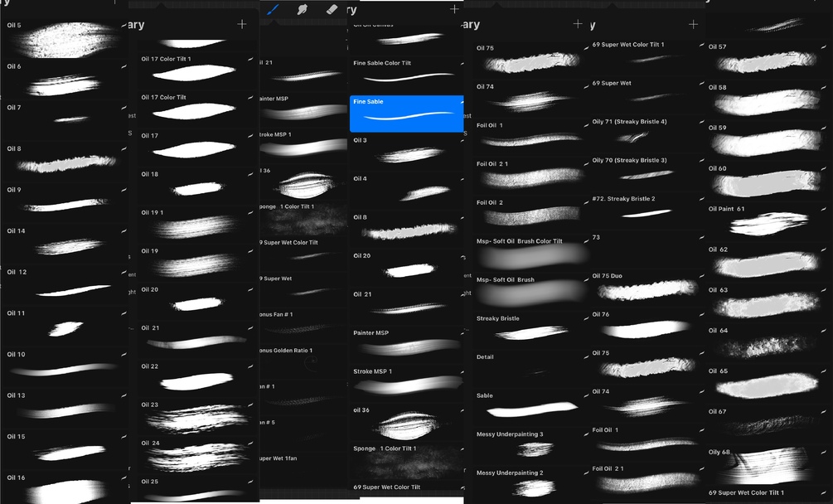Select the Messy Underpainting 2 brush
This screenshot has width=833, height=504.
tap(531, 484)
